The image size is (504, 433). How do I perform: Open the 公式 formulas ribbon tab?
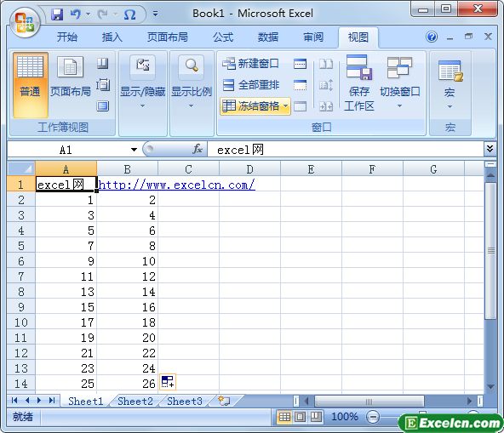223,37
